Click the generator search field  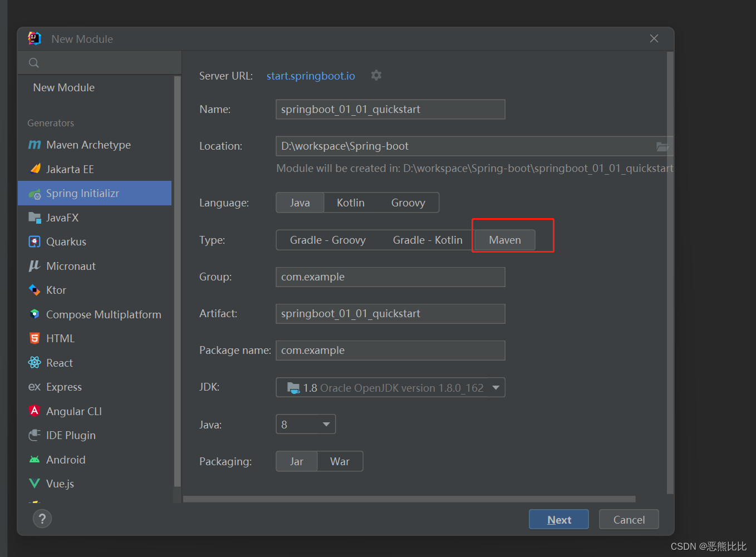click(100, 63)
